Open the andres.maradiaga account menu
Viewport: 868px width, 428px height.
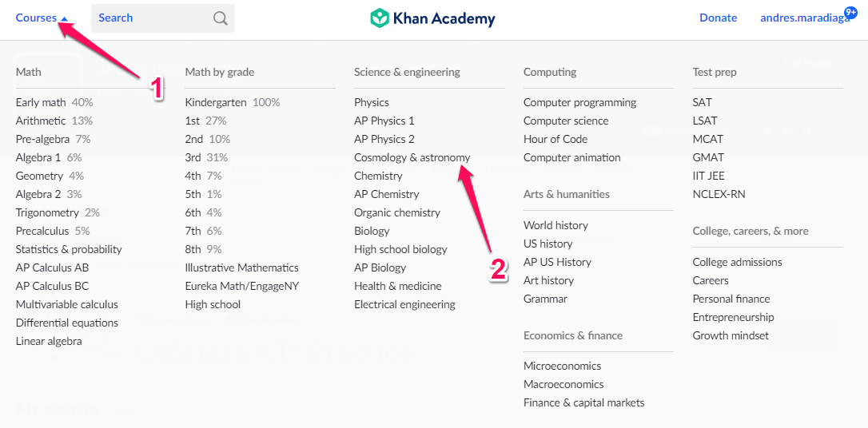[x=803, y=18]
